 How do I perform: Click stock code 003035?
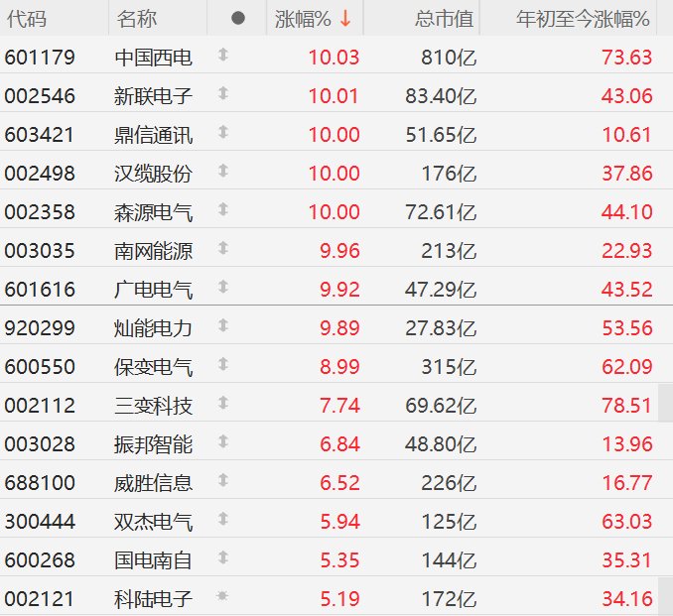click(40, 251)
